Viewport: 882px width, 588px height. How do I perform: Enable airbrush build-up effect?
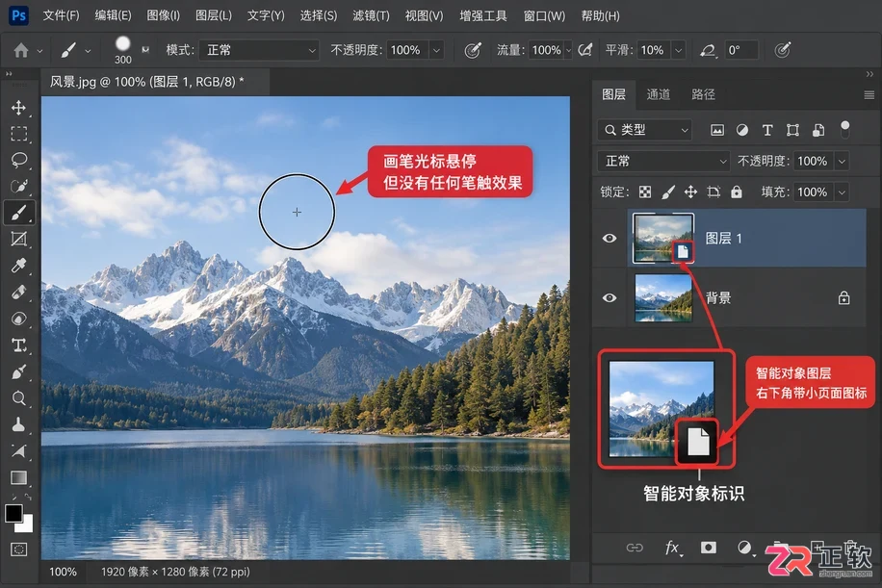(585, 50)
